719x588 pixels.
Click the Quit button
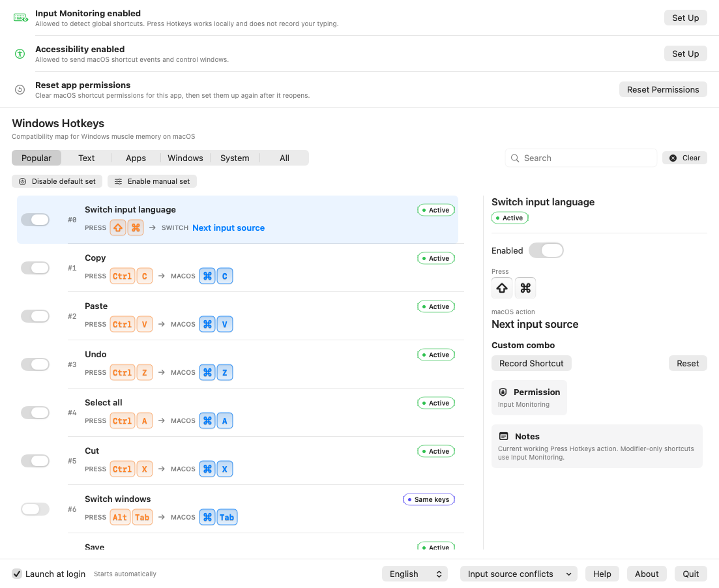click(690, 574)
